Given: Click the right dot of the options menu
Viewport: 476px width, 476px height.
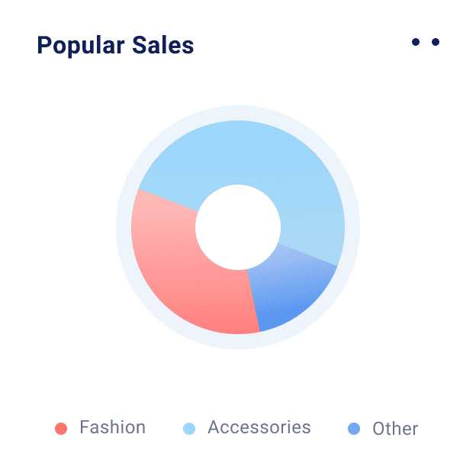Looking at the screenshot, I should coord(436,42).
